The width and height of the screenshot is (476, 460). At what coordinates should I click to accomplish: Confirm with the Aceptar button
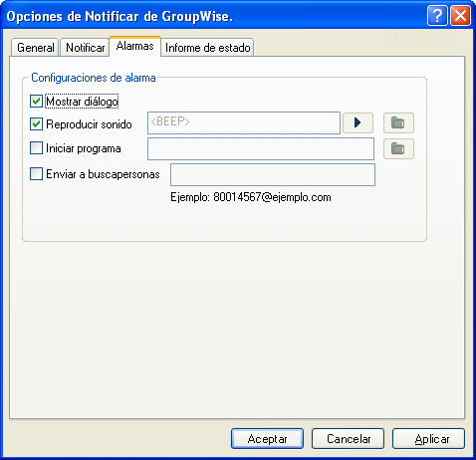[x=267, y=439]
